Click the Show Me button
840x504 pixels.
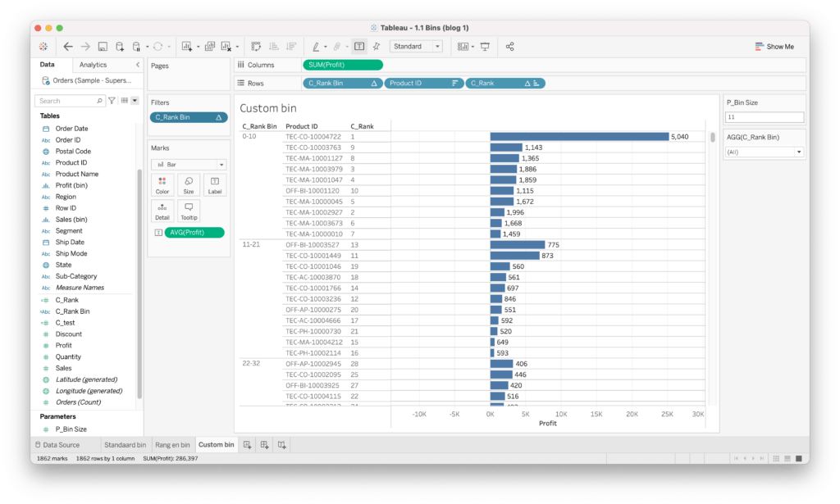coord(774,47)
